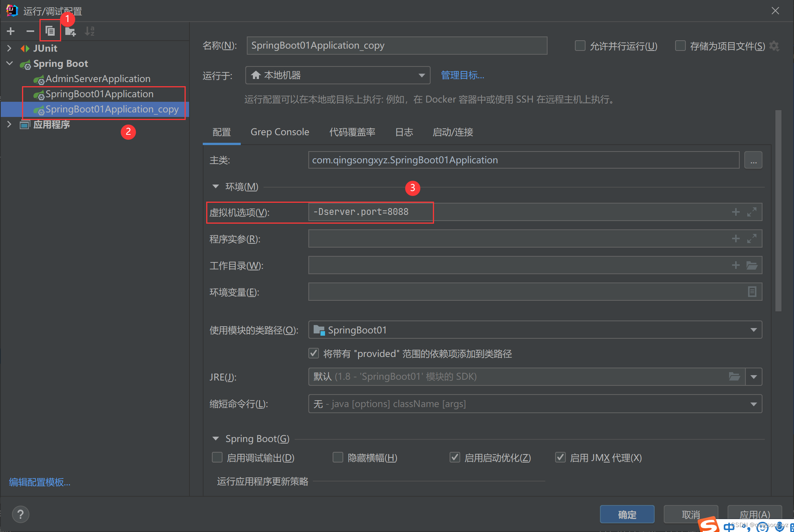The height and width of the screenshot is (532, 794).
Task: Toggle Enable launch optimization checkbox
Action: click(x=455, y=458)
